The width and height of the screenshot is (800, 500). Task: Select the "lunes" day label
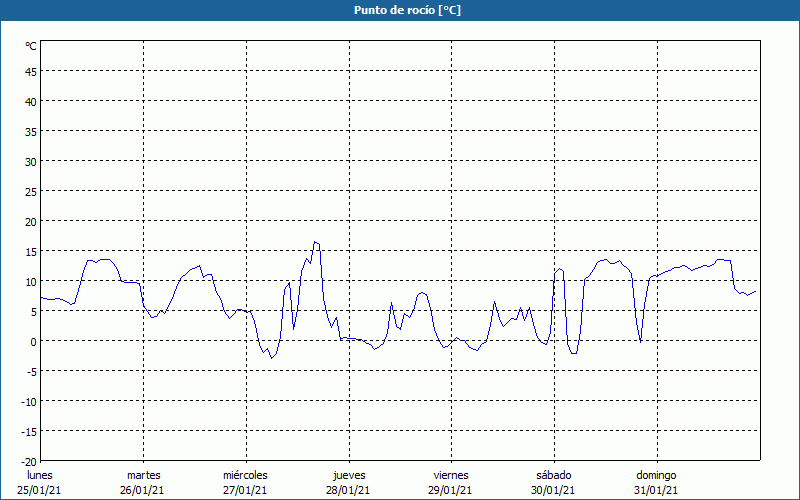(x=39, y=475)
